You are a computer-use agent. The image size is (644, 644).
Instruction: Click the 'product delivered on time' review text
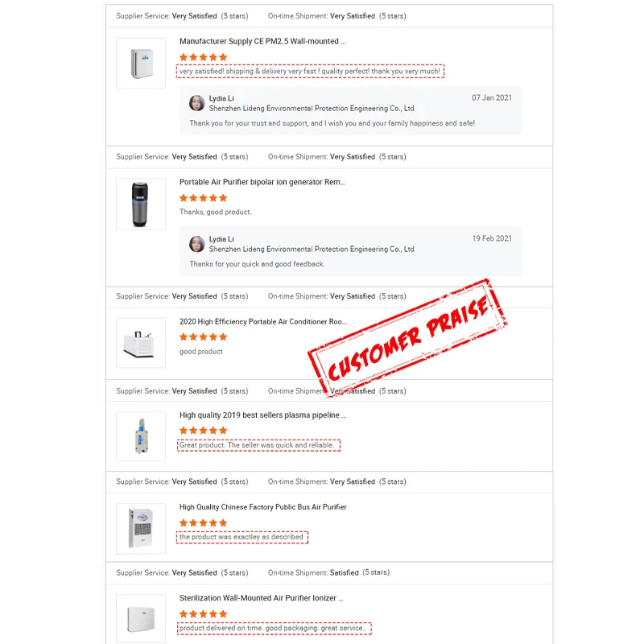274,629
